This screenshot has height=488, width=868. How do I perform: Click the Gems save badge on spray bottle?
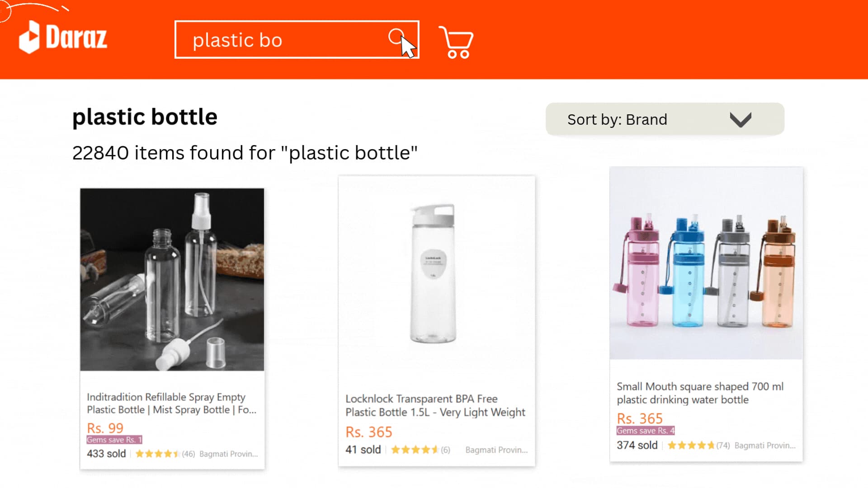[x=114, y=440]
